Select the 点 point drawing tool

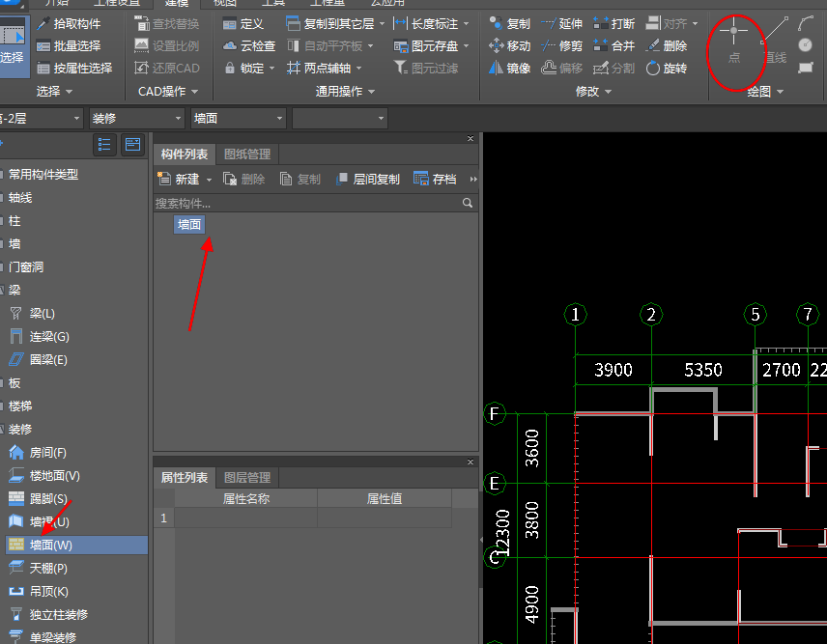tap(734, 42)
